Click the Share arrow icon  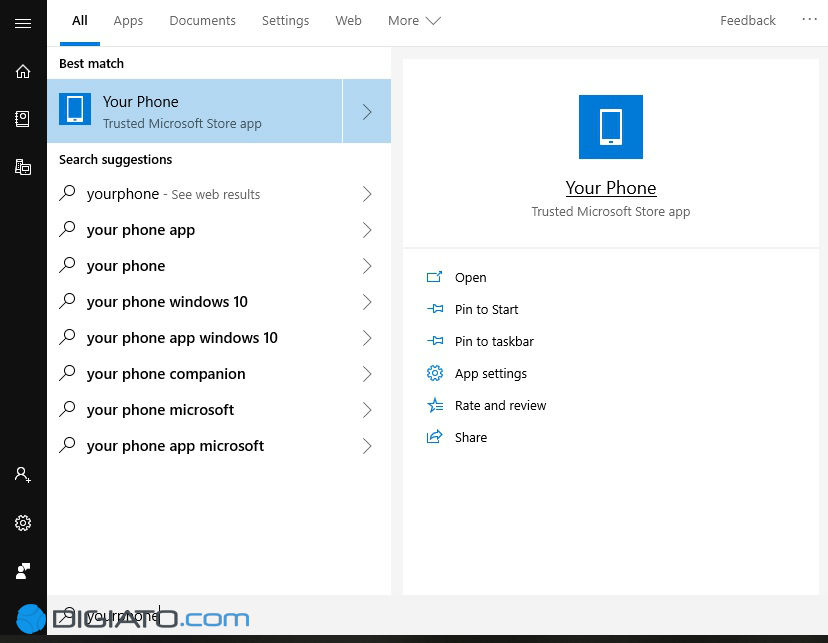pyautogui.click(x=435, y=437)
